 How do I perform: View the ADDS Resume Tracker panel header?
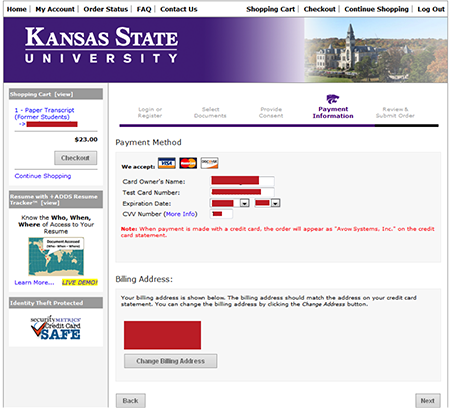[56, 199]
